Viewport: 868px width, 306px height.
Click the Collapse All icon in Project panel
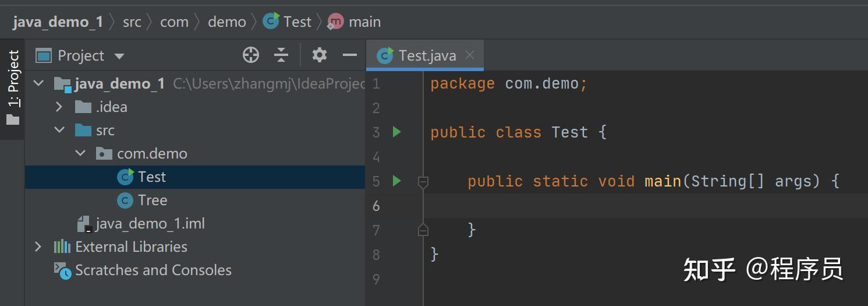pyautogui.click(x=281, y=55)
